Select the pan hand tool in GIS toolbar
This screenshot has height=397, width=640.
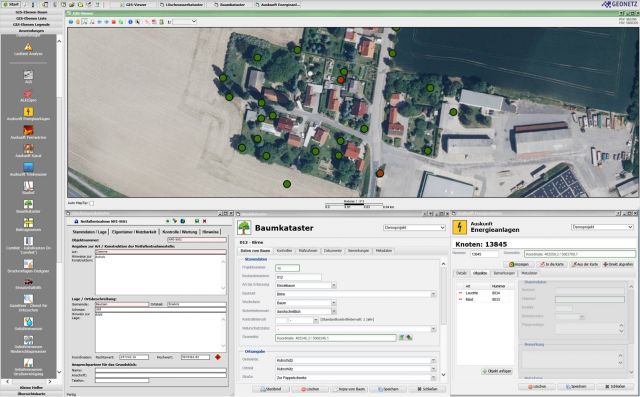point(78,22)
